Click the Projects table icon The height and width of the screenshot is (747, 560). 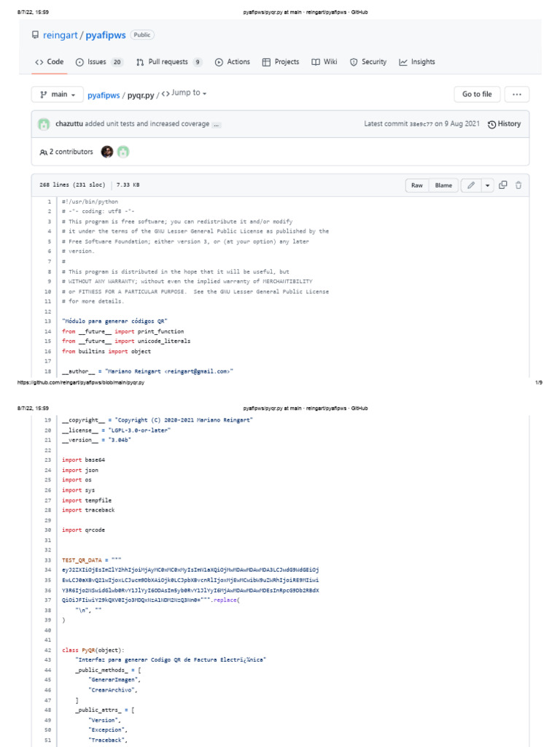[x=266, y=63]
